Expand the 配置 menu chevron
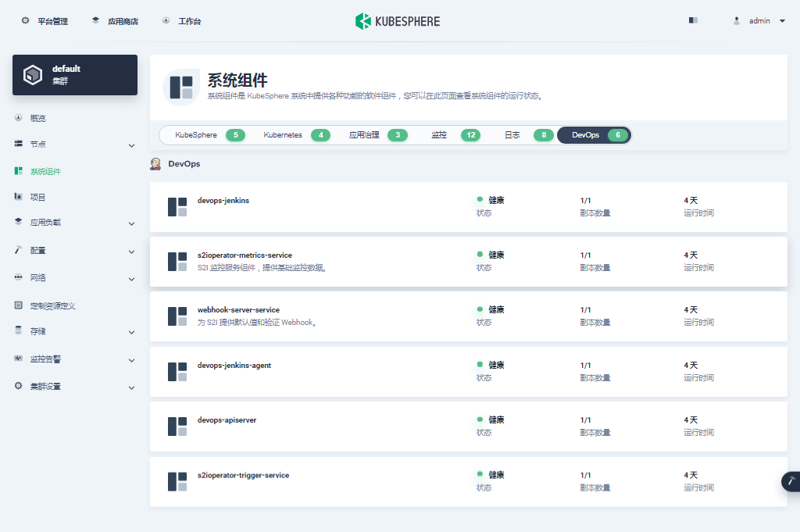The height and width of the screenshot is (532, 800). (131, 252)
